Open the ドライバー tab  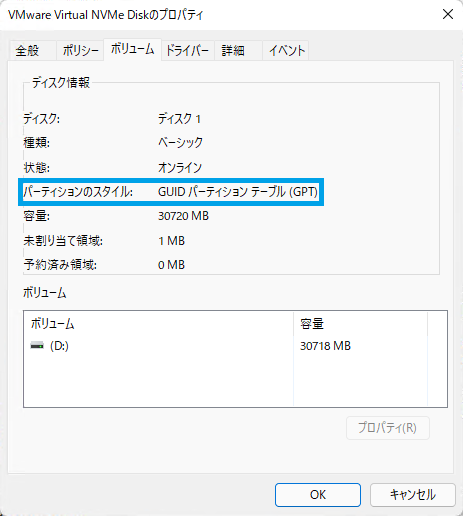pyautogui.click(x=187, y=51)
